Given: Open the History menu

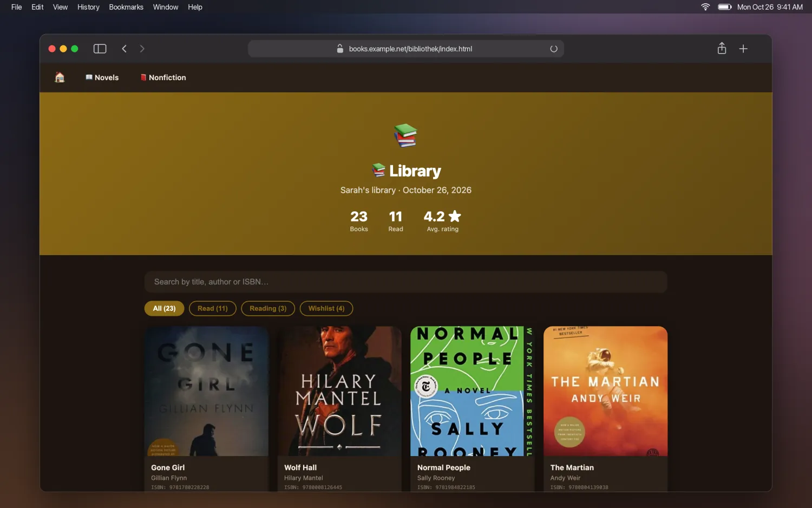Looking at the screenshot, I should tap(88, 7).
